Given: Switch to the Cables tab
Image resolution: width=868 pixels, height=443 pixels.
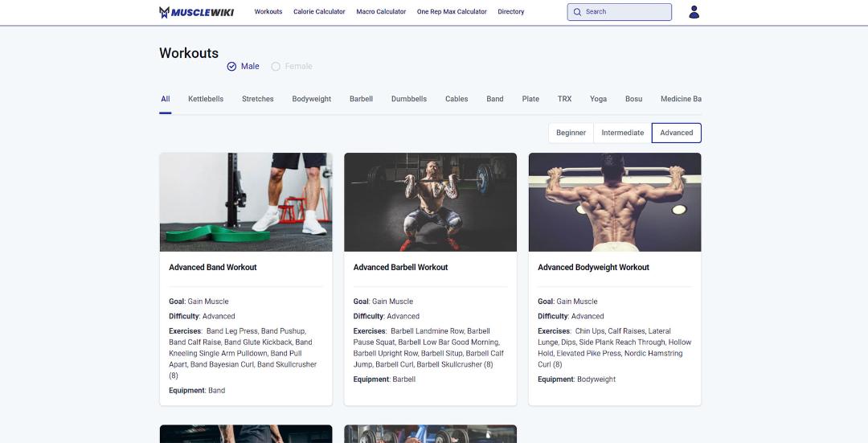Looking at the screenshot, I should tap(457, 99).
